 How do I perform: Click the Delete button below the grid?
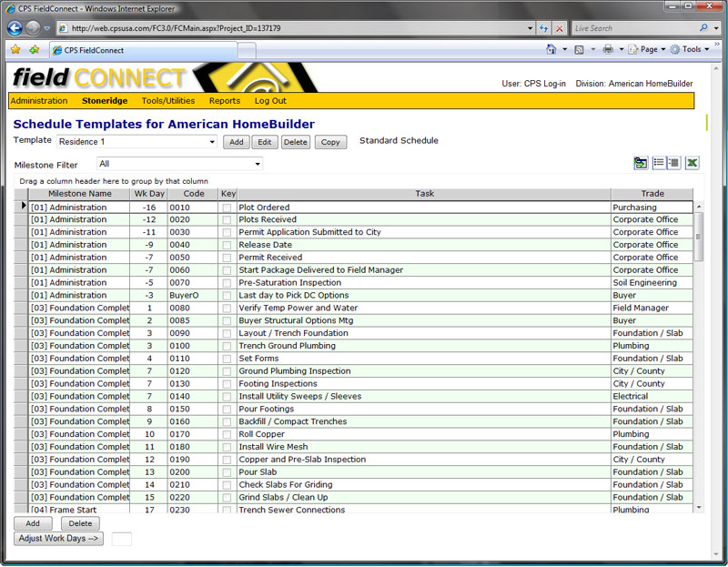point(80,523)
